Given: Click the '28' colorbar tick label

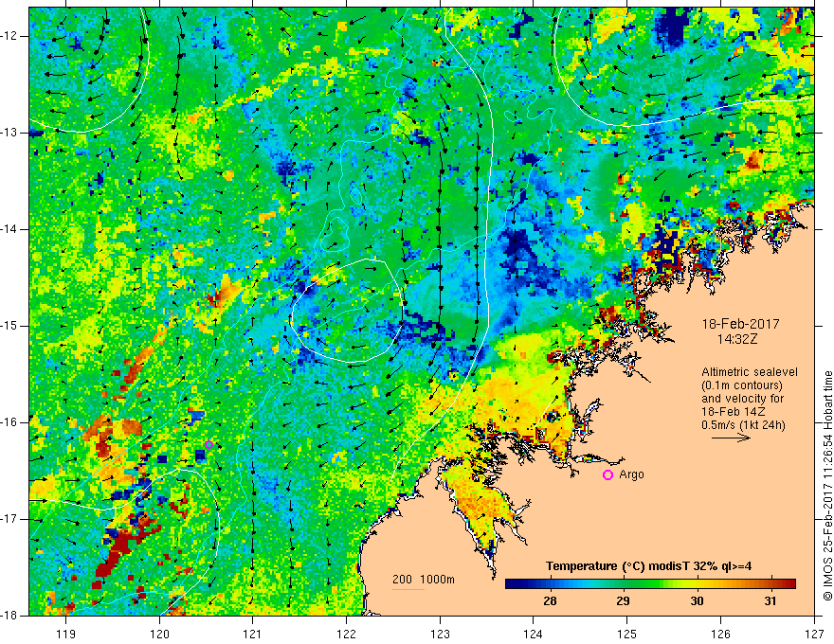Looking at the screenshot, I should pos(550,601).
